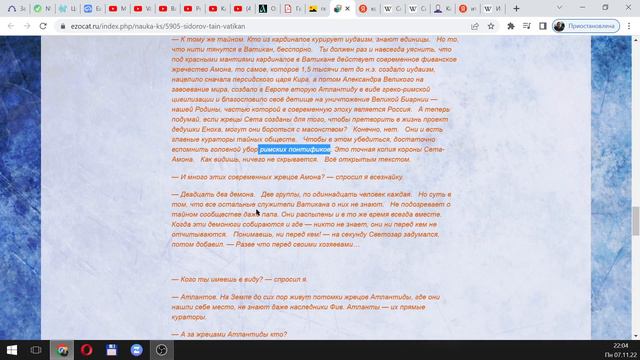This screenshot has width=640, height=360.
Task: Click the page vertical scrollbar thumb
Action: pos(636,221)
